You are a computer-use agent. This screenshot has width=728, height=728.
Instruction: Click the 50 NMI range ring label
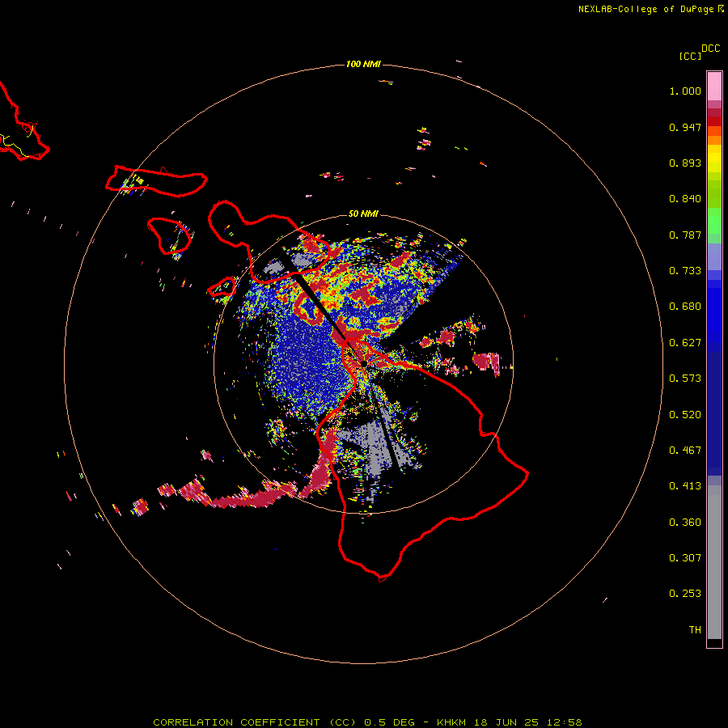(x=363, y=214)
